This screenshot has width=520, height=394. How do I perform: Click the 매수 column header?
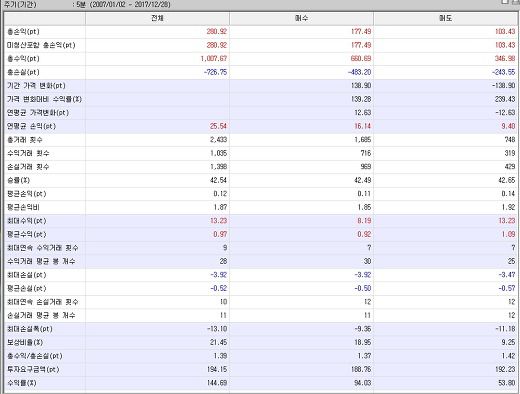coord(301,18)
